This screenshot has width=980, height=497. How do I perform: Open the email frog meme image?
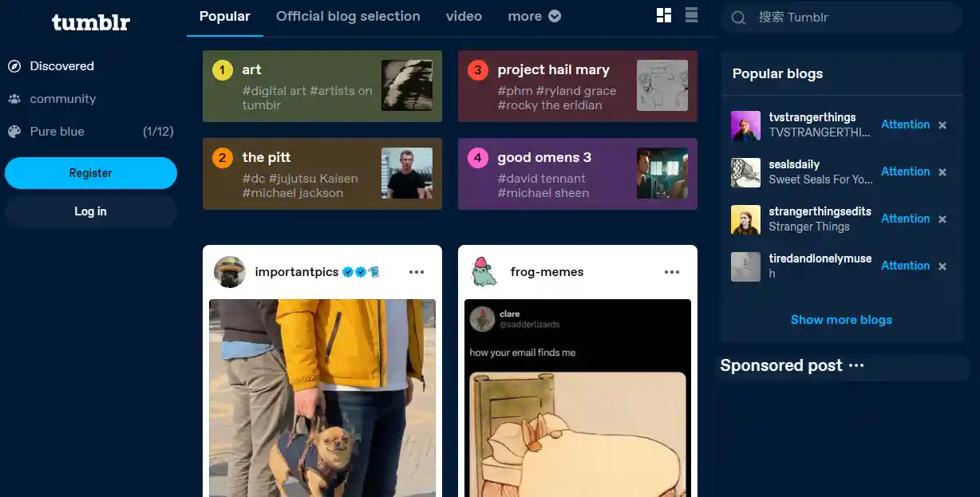tap(578, 398)
